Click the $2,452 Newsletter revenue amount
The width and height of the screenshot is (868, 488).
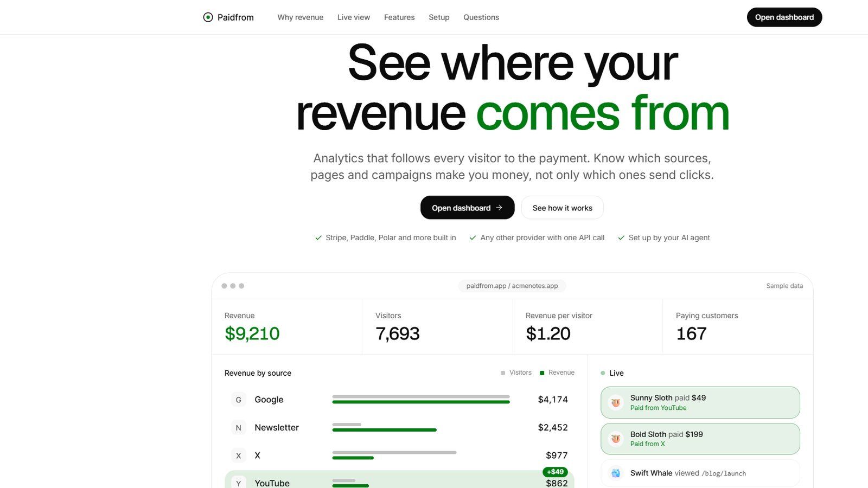point(553,428)
